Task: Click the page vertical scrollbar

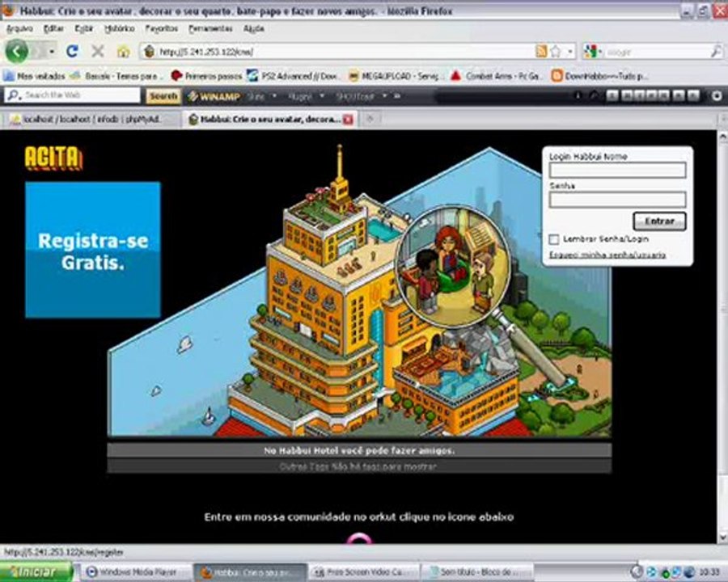Action: click(723, 336)
